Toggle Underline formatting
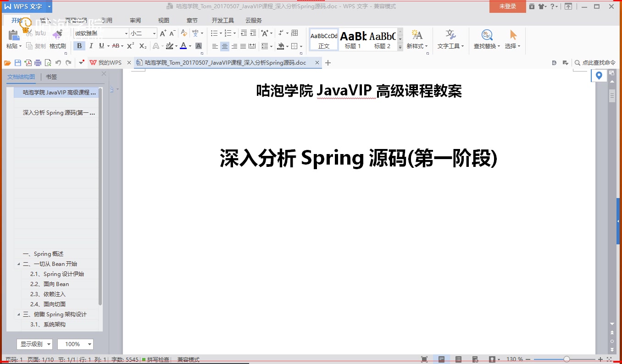The height and width of the screenshot is (364, 622). [x=101, y=46]
